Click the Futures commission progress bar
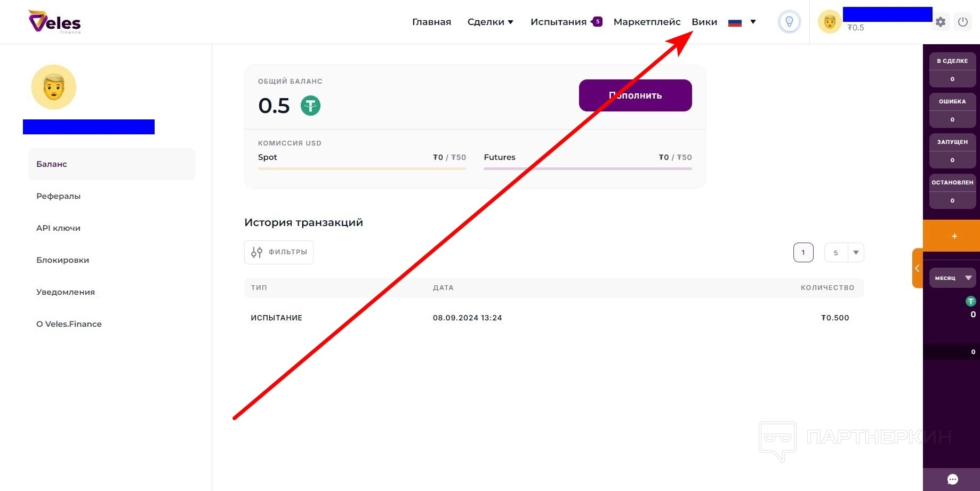The image size is (980, 491). tap(588, 168)
